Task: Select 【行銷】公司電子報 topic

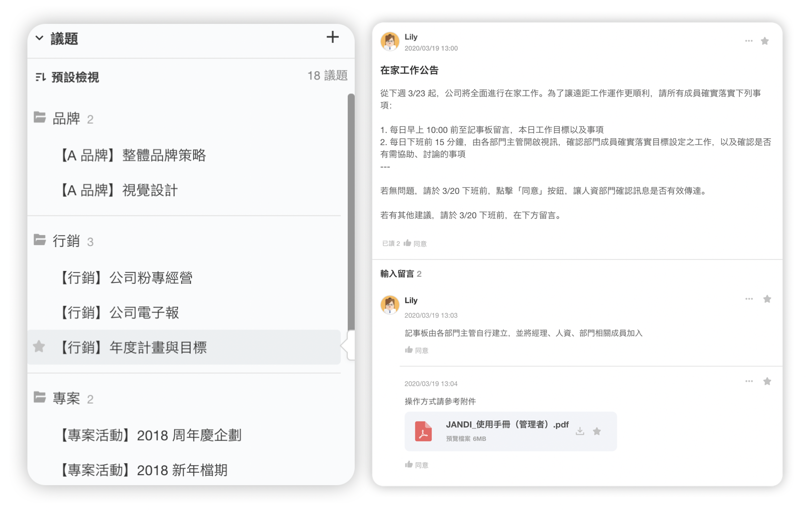Action: (x=119, y=313)
